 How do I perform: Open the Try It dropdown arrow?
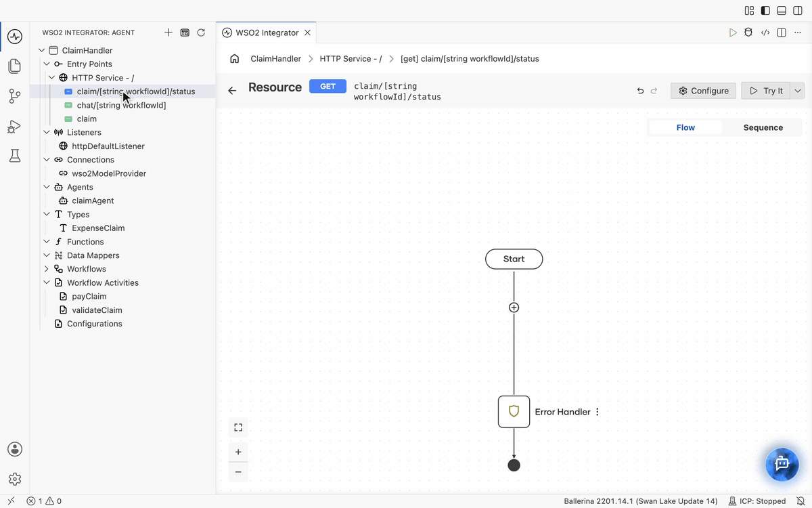click(x=798, y=91)
